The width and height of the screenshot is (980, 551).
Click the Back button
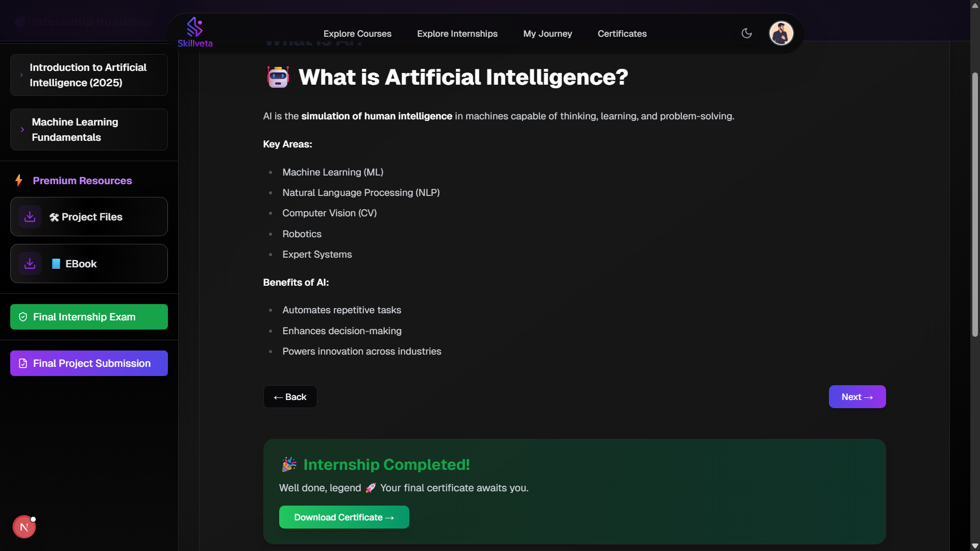tap(290, 397)
